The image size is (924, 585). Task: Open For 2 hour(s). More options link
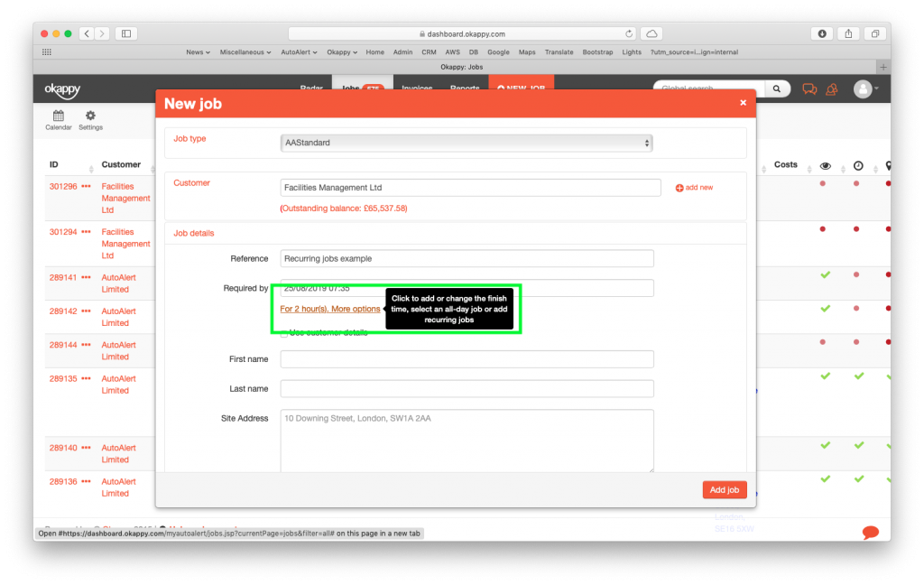[x=330, y=309]
